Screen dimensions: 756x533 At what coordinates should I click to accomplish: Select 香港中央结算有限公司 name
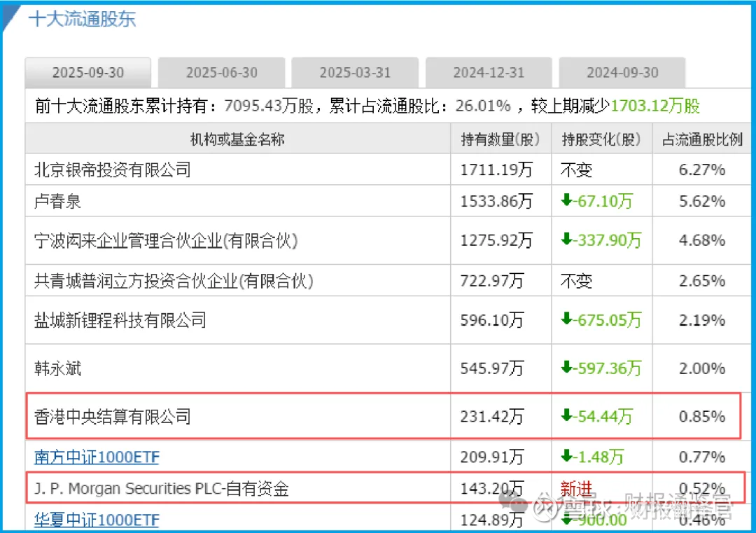click(112, 416)
